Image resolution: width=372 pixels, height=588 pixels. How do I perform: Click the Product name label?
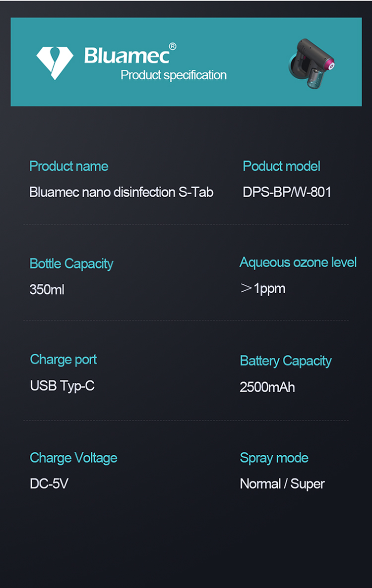pos(68,166)
